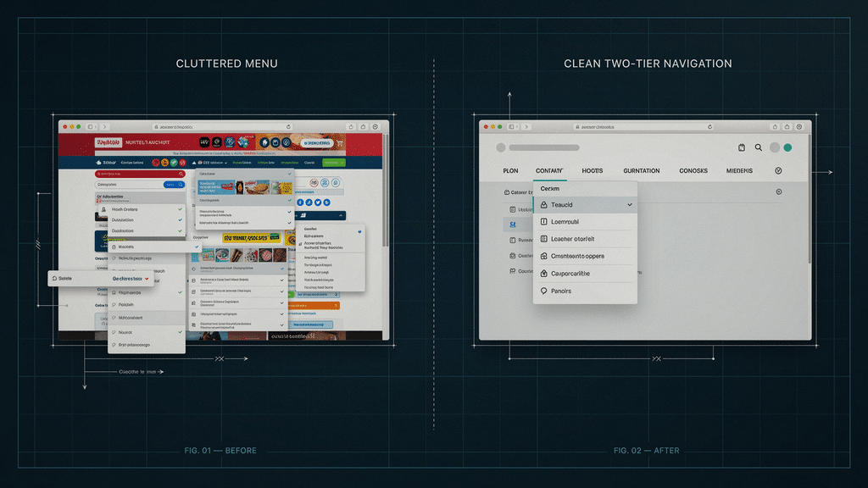This screenshot has width=868, height=488.
Task: Go forward in the clean window's browser toolbar
Action: (x=526, y=127)
